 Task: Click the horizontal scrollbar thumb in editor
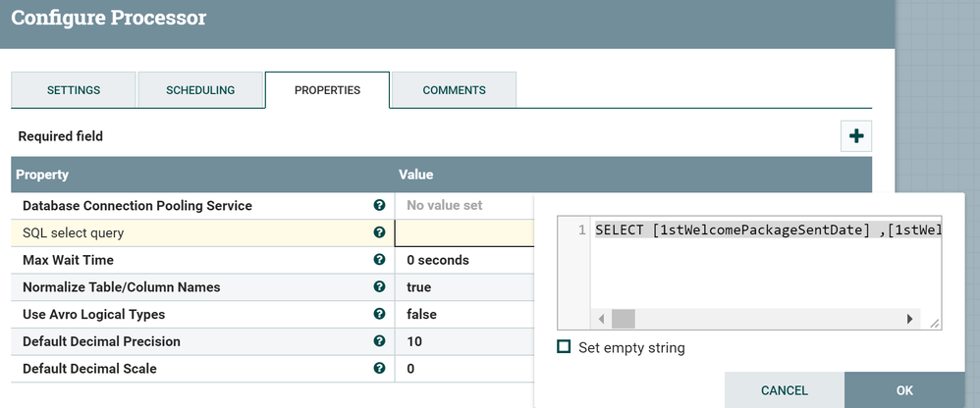(624, 319)
